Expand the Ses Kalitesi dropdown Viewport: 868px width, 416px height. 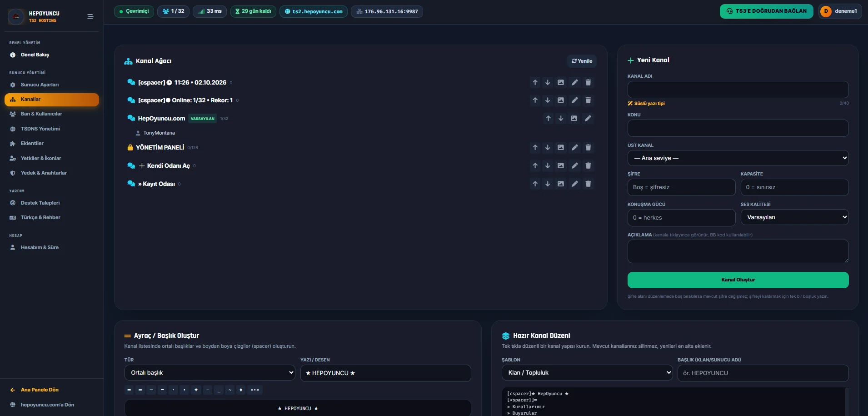[x=794, y=217]
